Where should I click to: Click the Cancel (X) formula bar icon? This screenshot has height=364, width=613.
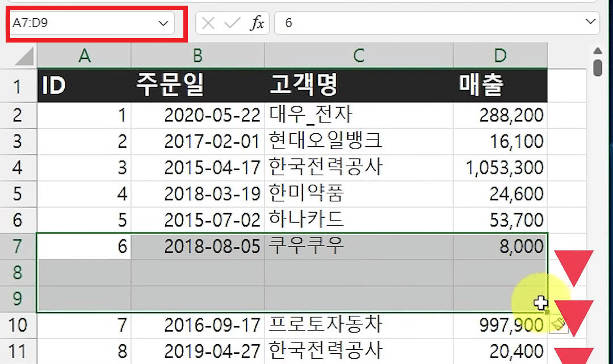tap(208, 23)
